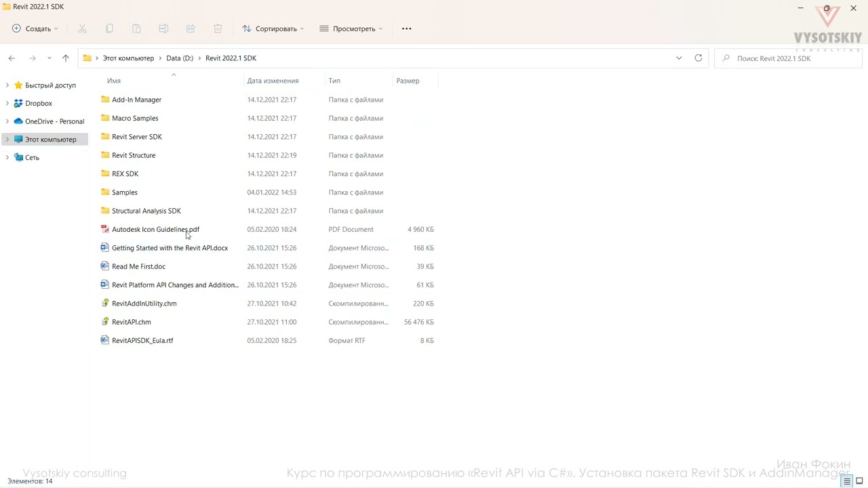
Task: Open the Сортировать dropdown
Action: pos(273,28)
